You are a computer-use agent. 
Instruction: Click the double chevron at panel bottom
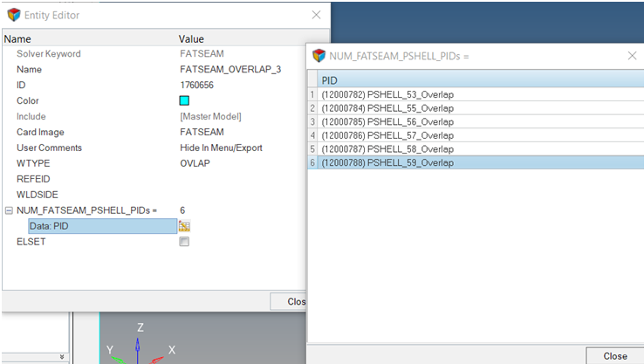[x=61, y=356]
